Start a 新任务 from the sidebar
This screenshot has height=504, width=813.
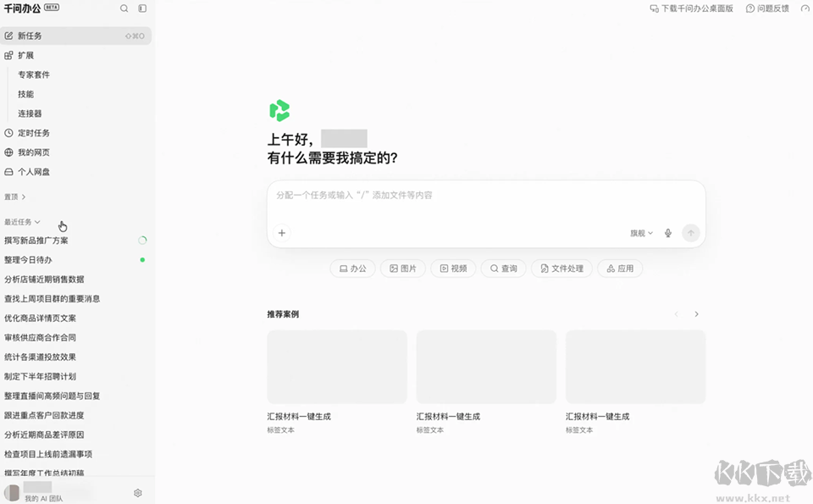pyautogui.click(x=75, y=36)
